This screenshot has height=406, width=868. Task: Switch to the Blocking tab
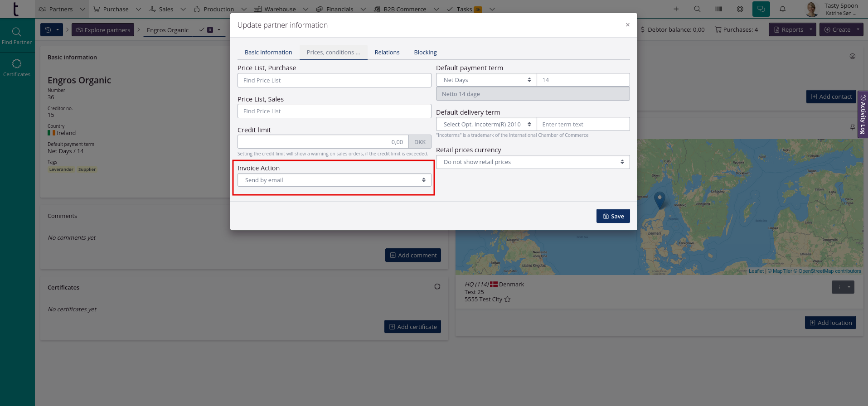click(425, 52)
